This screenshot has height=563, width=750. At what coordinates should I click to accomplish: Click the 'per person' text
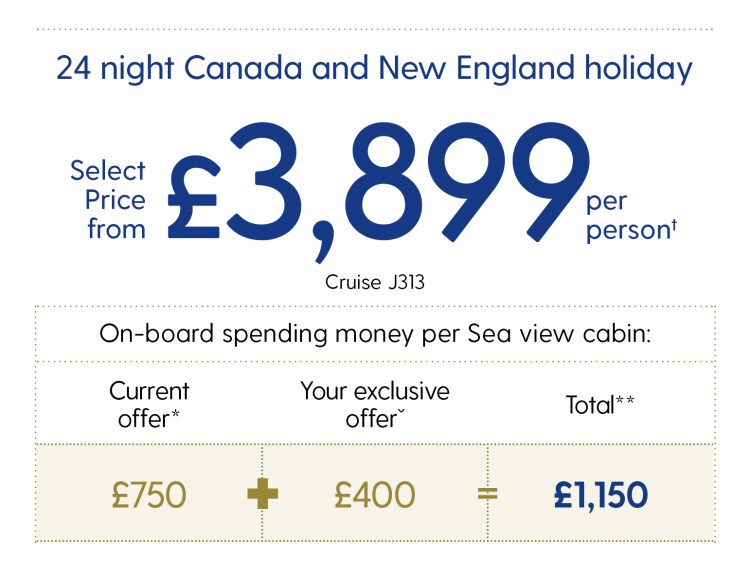(x=631, y=217)
